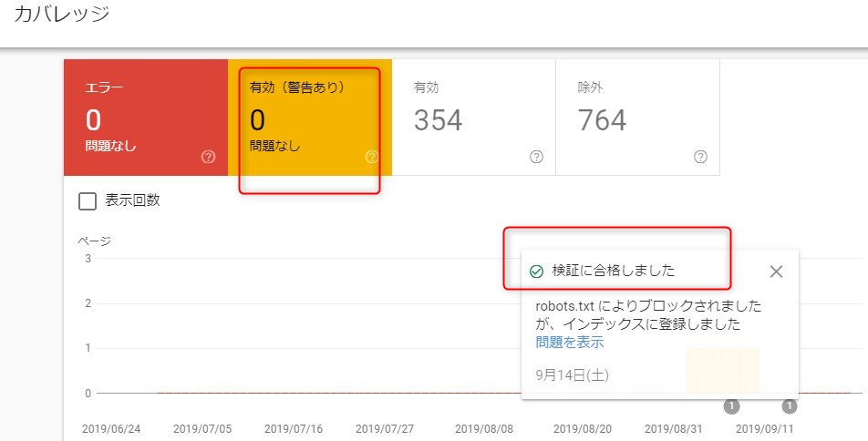Select the 除外 764 status card
This screenshot has height=441, width=868.
click(x=637, y=118)
